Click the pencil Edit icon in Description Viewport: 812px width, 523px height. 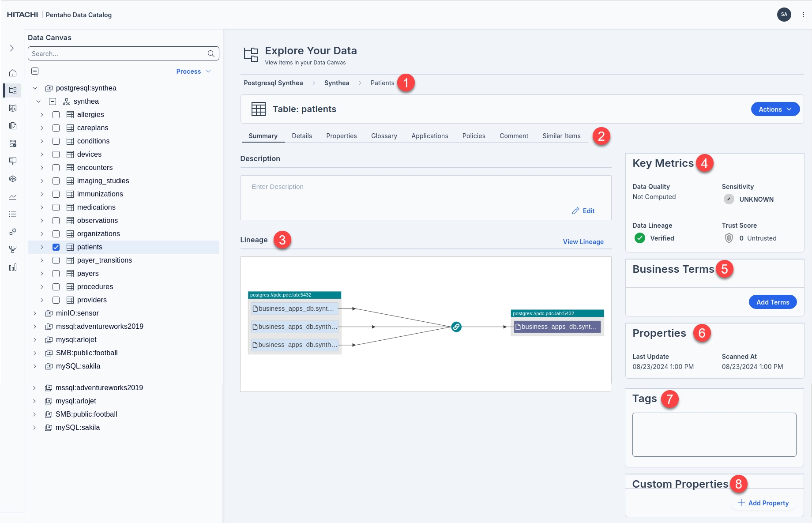[575, 211]
